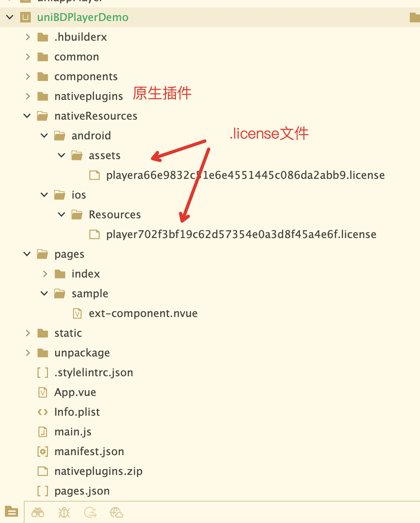Screen dimensions: 420x523
Task: Expand the nativeplugins folder chevron
Action: 28,96
